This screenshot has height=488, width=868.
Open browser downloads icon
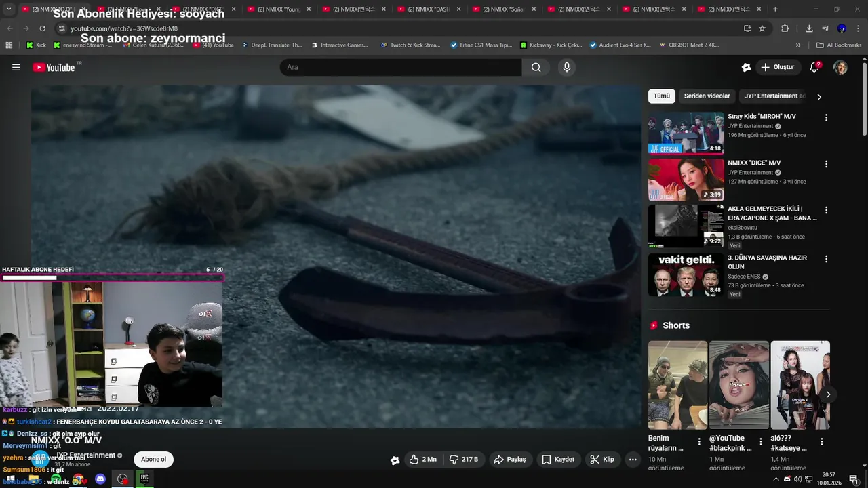(x=809, y=28)
